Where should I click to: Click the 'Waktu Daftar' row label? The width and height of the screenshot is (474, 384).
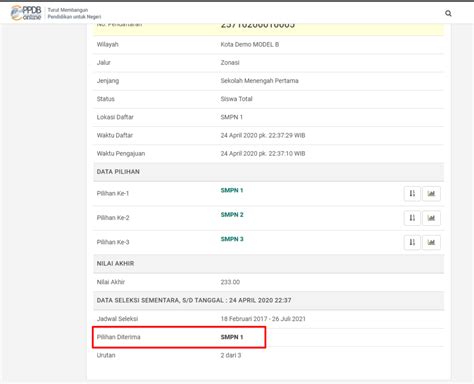coord(115,135)
